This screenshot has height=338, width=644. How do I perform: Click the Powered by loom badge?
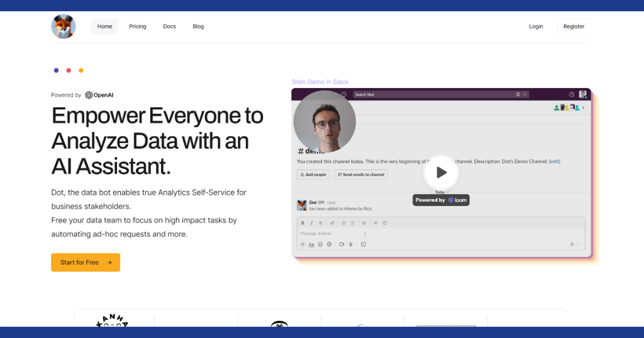coord(441,200)
